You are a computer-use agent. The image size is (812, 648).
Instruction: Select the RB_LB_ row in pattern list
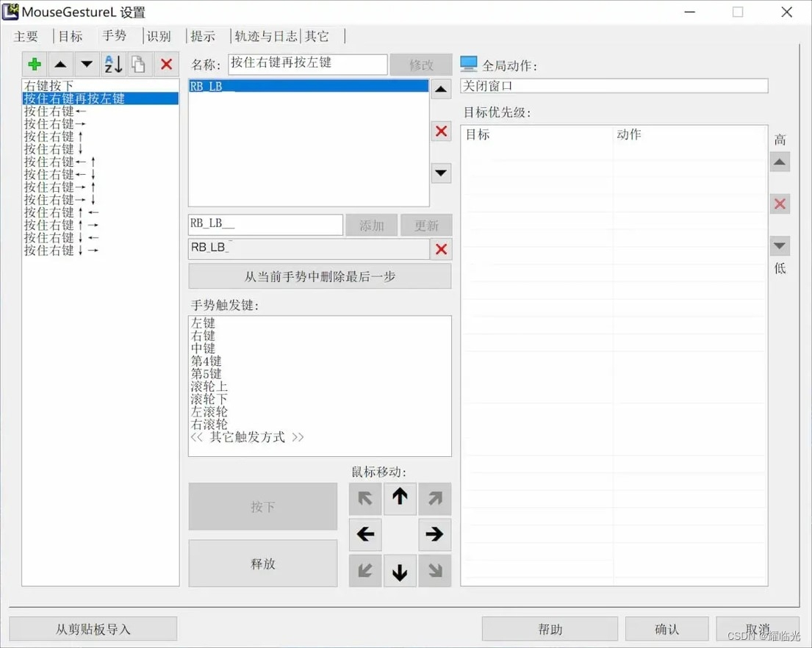(309, 86)
